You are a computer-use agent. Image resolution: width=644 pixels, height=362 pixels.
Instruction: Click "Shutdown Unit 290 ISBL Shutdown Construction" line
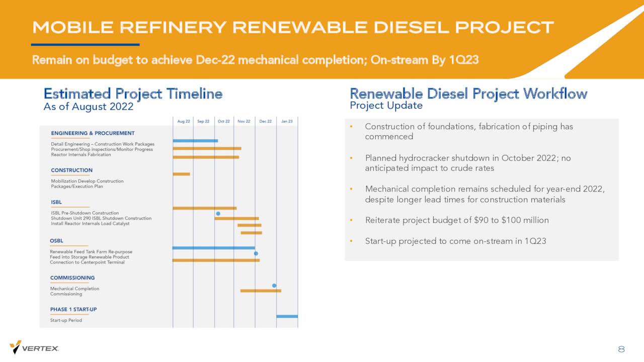click(101, 218)
